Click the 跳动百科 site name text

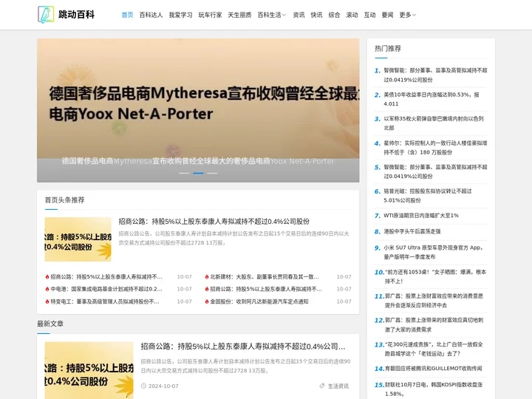coord(76,15)
